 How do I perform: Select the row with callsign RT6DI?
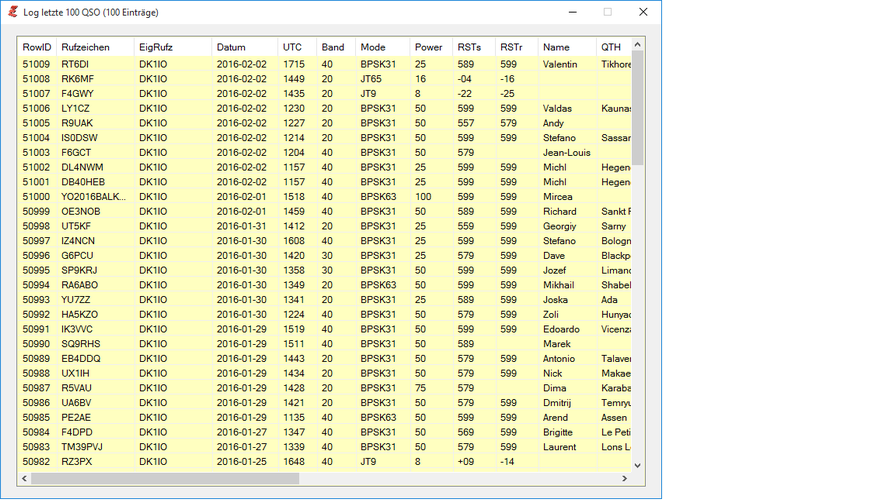click(x=75, y=64)
